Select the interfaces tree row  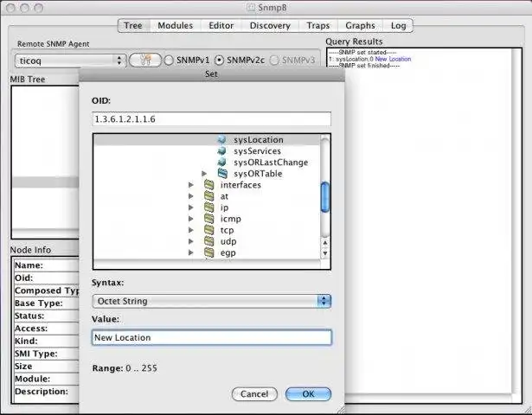click(206, 185)
